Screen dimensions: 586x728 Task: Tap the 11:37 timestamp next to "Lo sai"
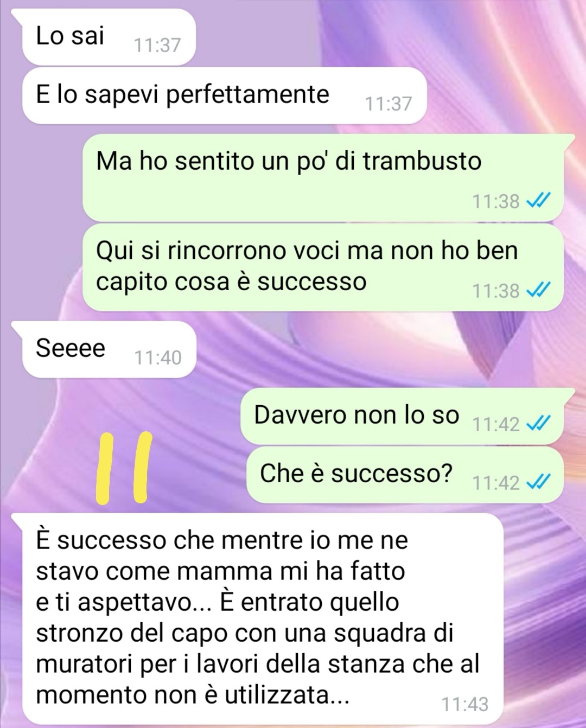click(x=157, y=45)
